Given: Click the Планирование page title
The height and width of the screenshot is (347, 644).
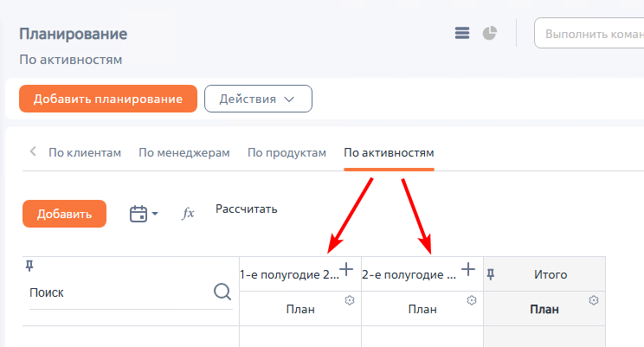Looking at the screenshot, I should [x=73, y=34].
